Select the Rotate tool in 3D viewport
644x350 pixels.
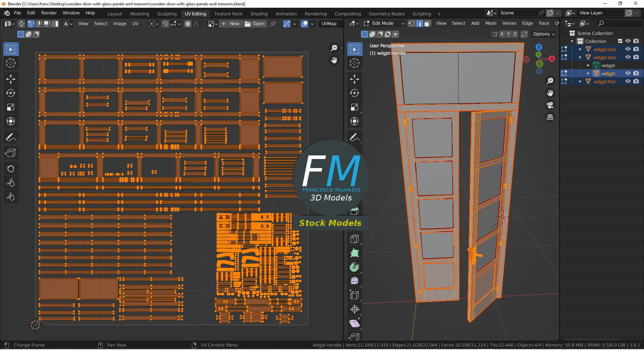click(x=355, y=93)
